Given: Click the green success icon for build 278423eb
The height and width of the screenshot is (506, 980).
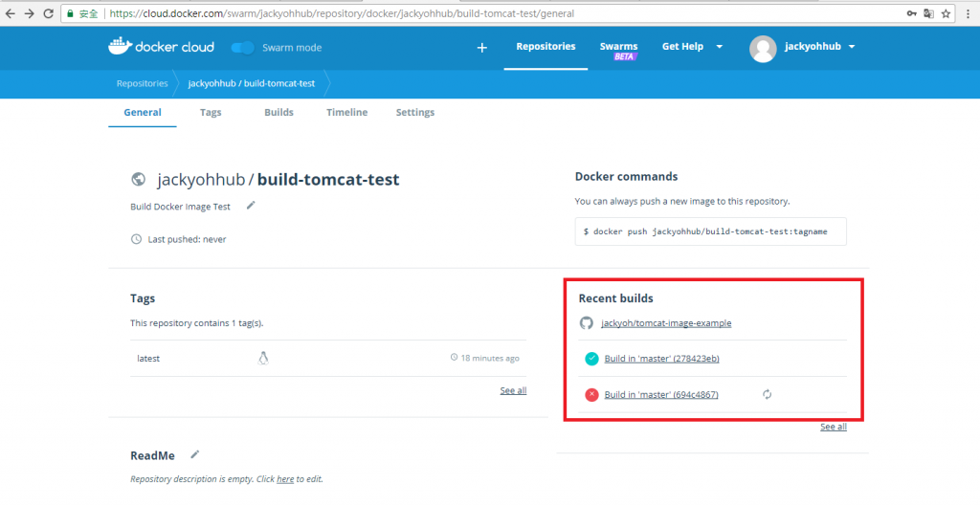Looking at the screenshot, I should pyautogui.click(x=591, y=359).
